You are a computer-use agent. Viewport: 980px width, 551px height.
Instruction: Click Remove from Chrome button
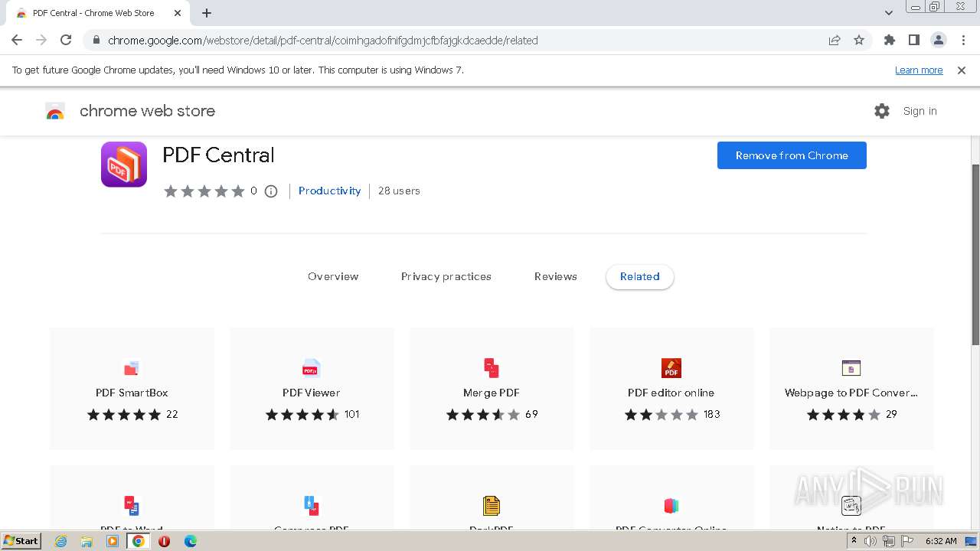pyautogui.click(x=792, y=155)
